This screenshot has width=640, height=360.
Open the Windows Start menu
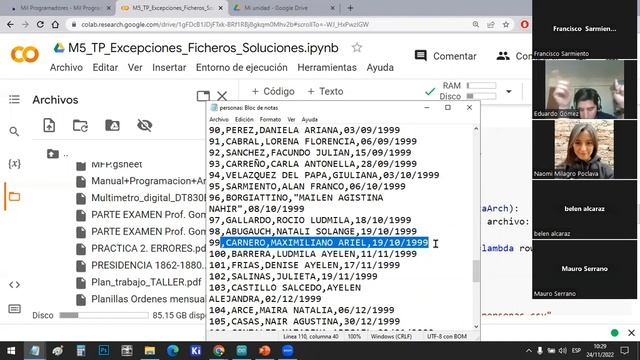[x=11, y=351]
